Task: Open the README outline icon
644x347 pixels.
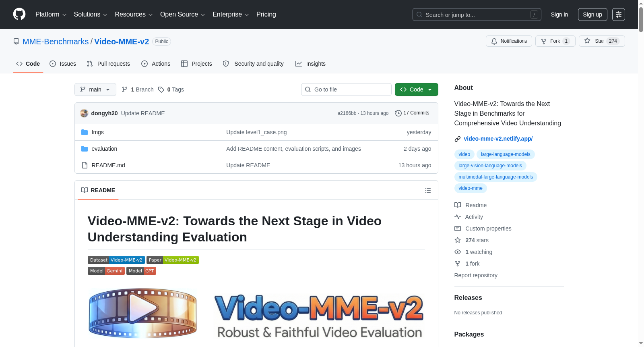Action: [428, 190]
